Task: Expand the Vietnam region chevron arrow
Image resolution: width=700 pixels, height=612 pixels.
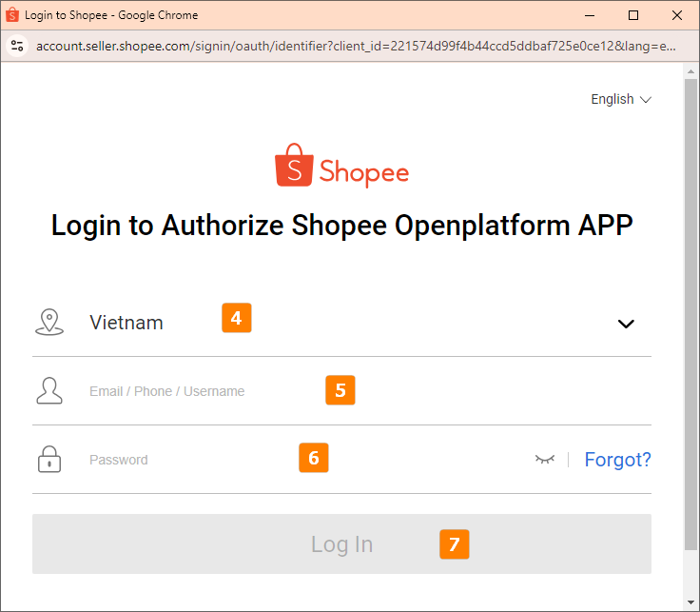Action: pyautogui.click(x=626, y=324)
